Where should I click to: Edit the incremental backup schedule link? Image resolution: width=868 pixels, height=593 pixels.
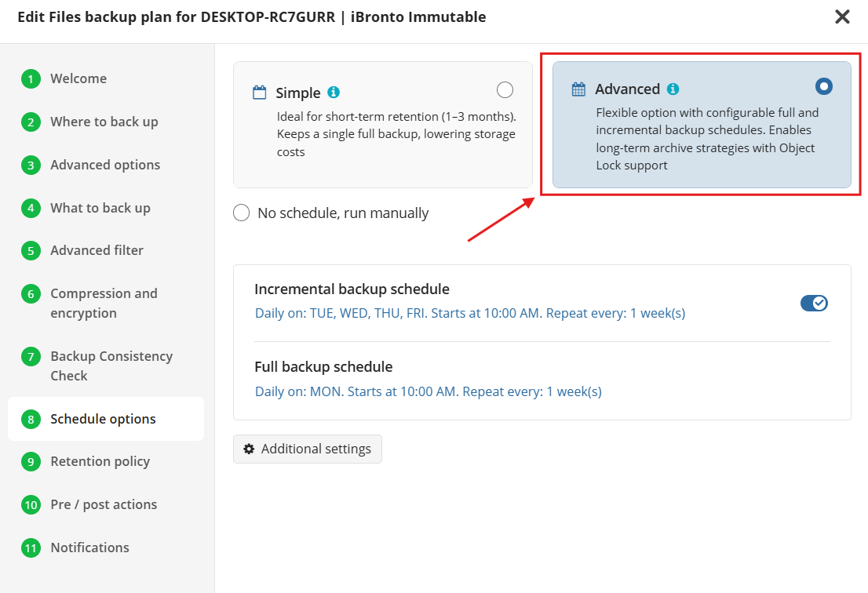(x=469, y=313)
